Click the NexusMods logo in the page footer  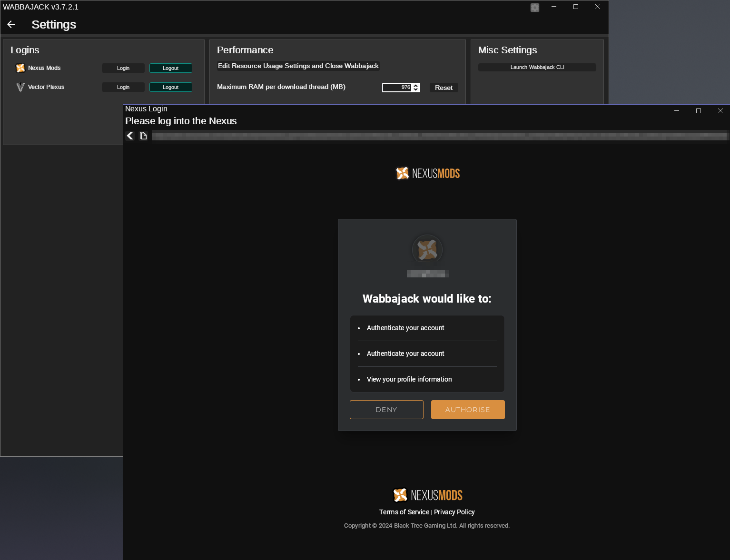(428, 495)
